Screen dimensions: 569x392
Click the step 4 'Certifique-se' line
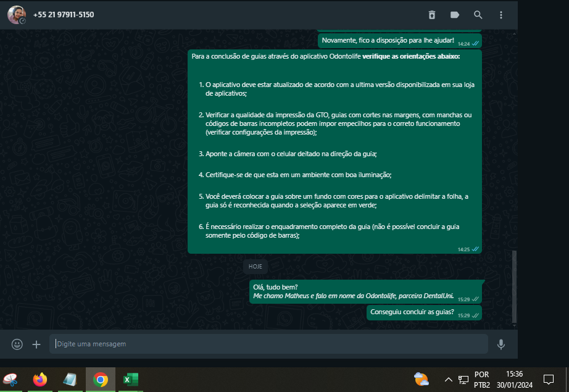(298, 175)
